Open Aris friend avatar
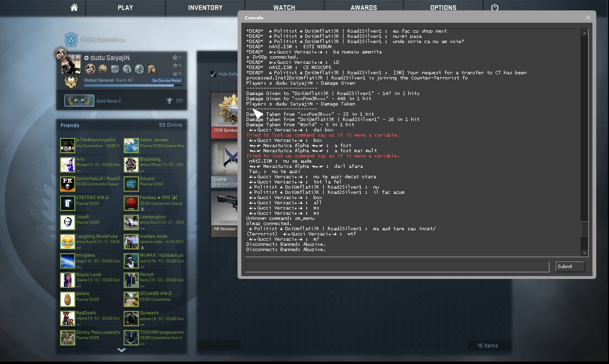The image size is (609, 364). 68,165
